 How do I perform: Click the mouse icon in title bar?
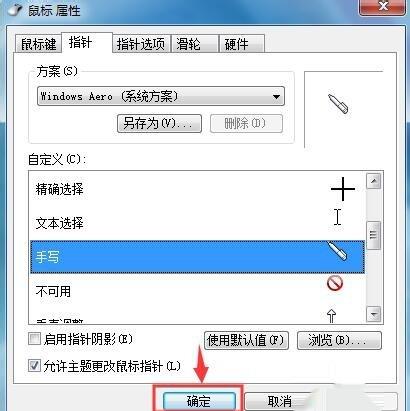pyautogui.click(x=15, y=10)
